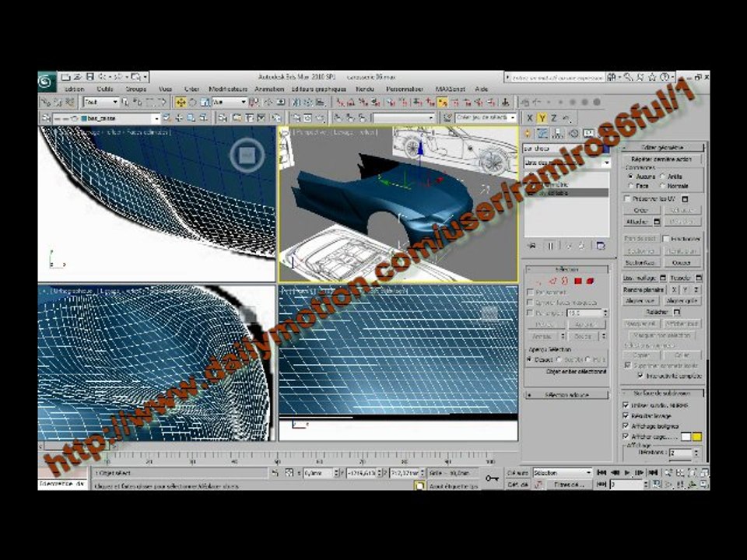Viewport: 747px width, 560px height.
Task: Click Play Animation button
Action: pos(627,473)
